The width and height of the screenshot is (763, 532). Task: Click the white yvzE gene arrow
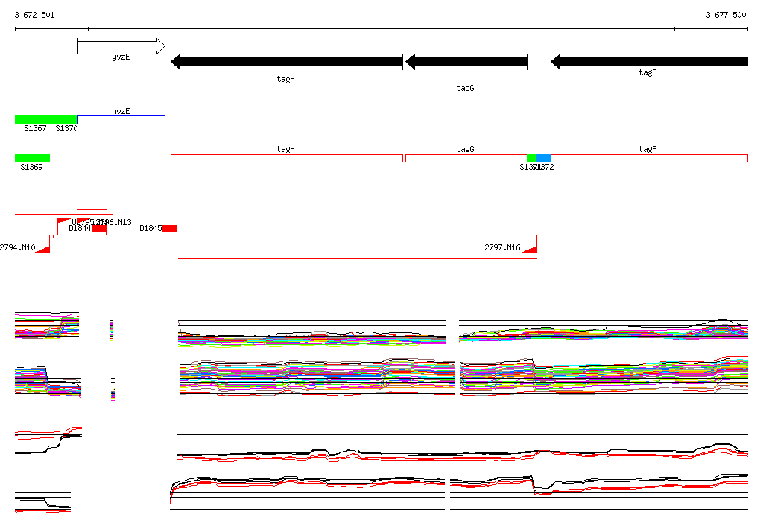coord(121,46)
